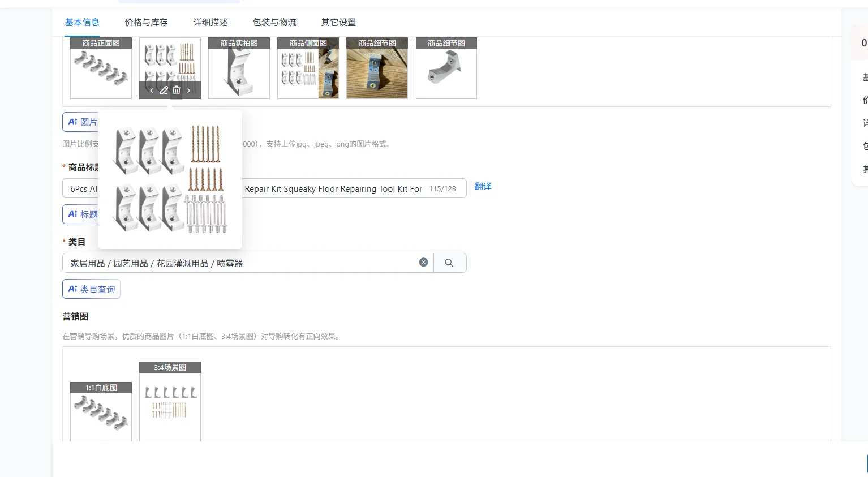Click the 翻译 link beside the title
The height and width of the screenshot is (477, 868).
coord(483,186)
